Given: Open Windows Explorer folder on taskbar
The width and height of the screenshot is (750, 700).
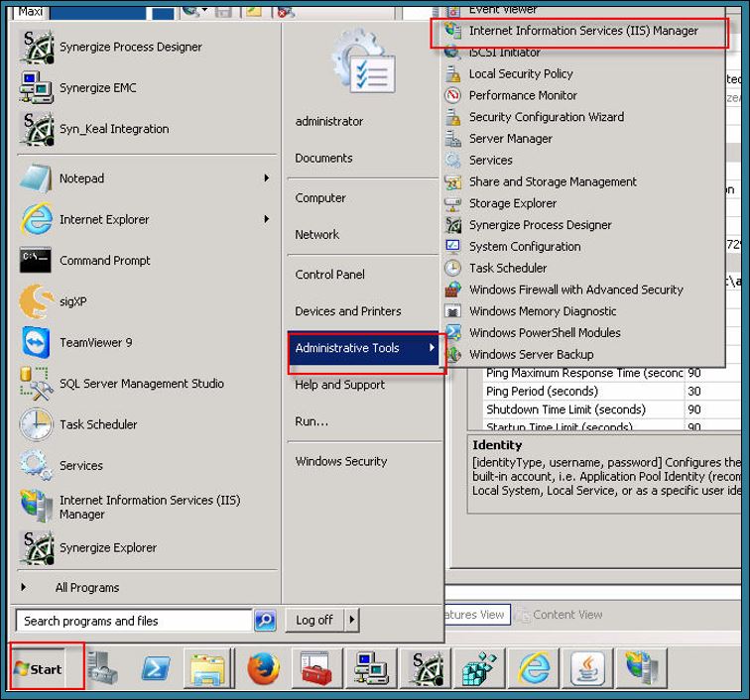Looking at the screenshot, I should [x=208, y=668].
